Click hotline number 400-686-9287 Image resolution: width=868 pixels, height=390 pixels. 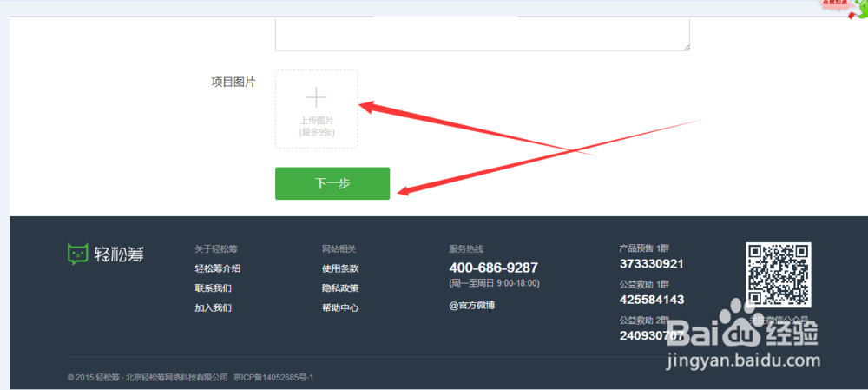click(493, 268)
